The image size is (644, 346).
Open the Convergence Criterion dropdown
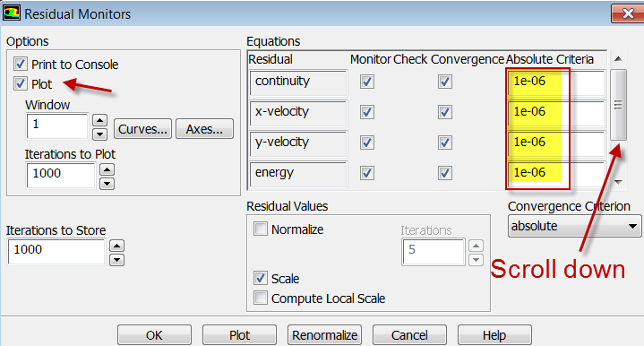tap(574, 226)
